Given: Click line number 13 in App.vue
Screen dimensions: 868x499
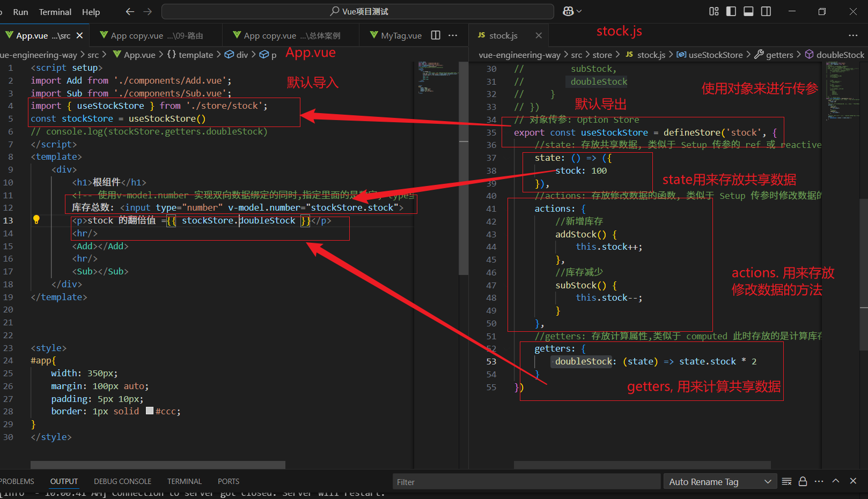Looking at the screenshot, I should click(8, 220).
